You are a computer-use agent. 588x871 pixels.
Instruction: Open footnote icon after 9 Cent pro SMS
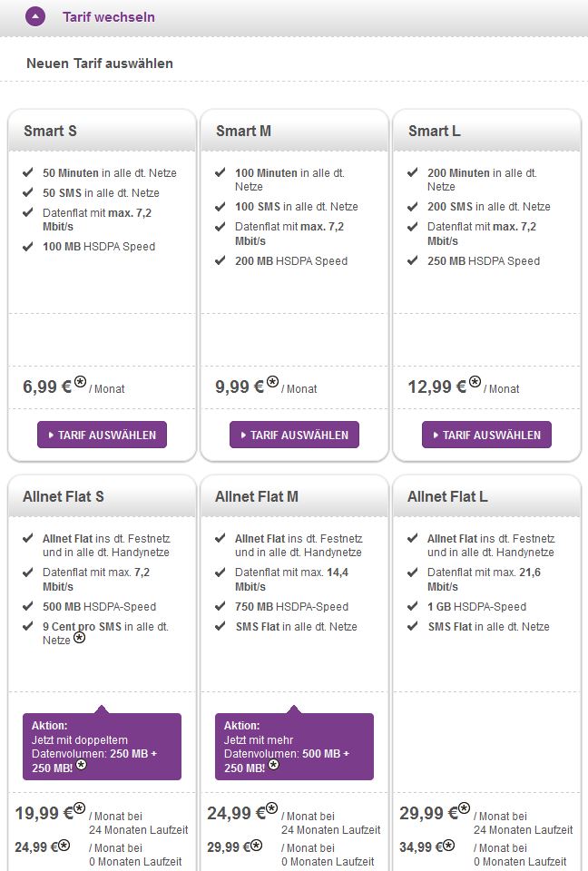(x=80, y=638)
